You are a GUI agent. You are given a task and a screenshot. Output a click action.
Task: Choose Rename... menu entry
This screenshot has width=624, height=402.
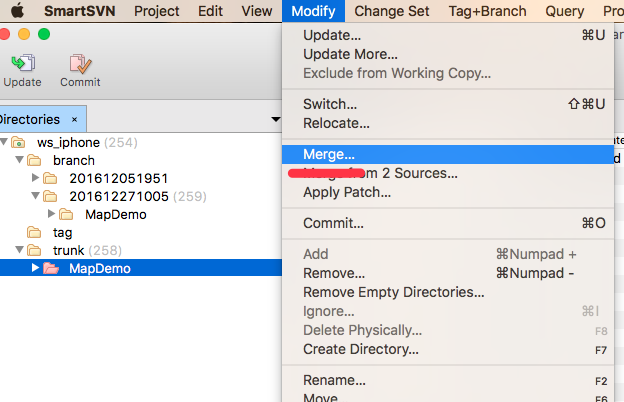448,381
